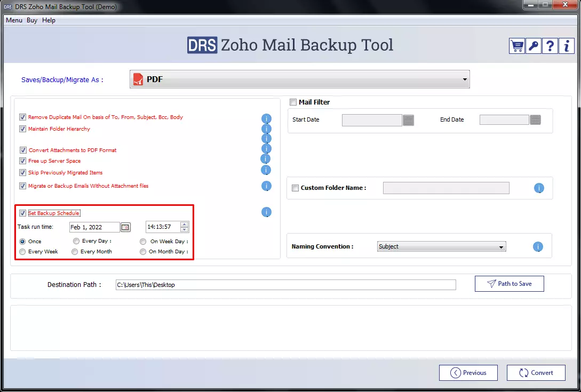Screen dimensions: 581x392
Task: Click the shopping cart buy icon
Action: point(516,46)
